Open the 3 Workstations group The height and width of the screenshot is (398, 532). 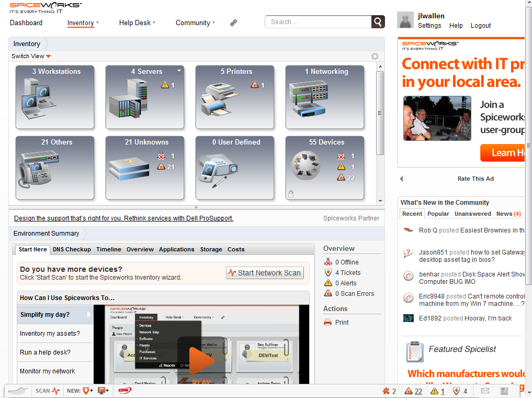[54, 97]
